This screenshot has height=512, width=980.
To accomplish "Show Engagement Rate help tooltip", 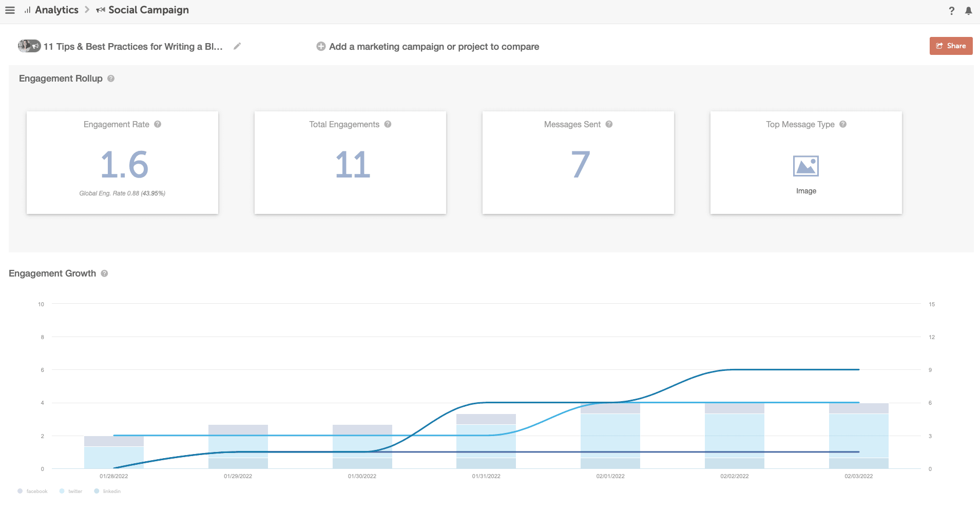I will 158,124.
